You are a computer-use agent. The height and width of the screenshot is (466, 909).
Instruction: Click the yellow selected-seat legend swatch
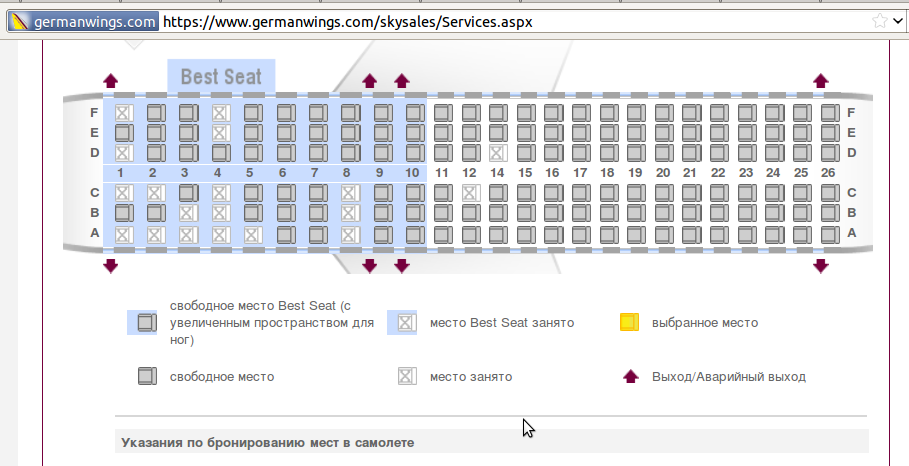(630, 322)
